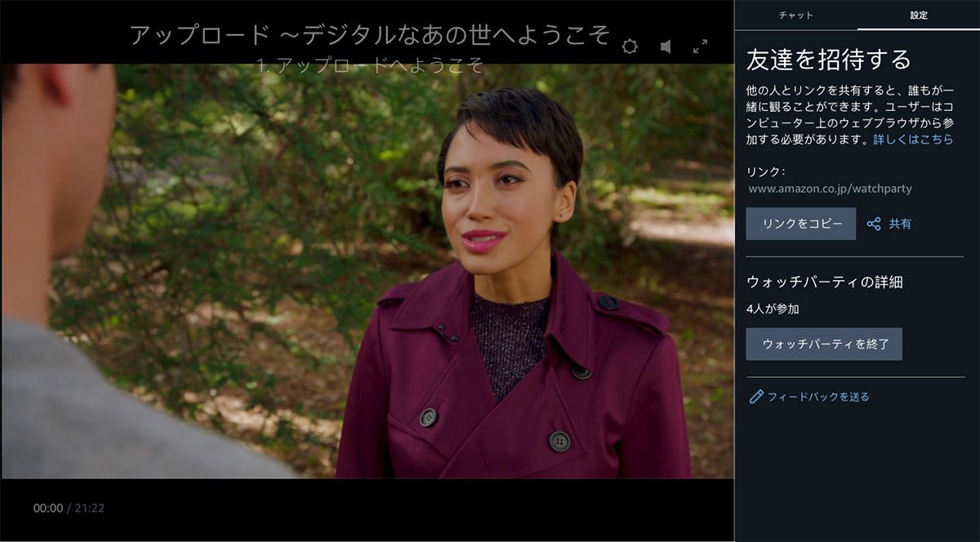Select the 設定 tab
This screenshot has height=542, width=980.
[x=918, y=16]
